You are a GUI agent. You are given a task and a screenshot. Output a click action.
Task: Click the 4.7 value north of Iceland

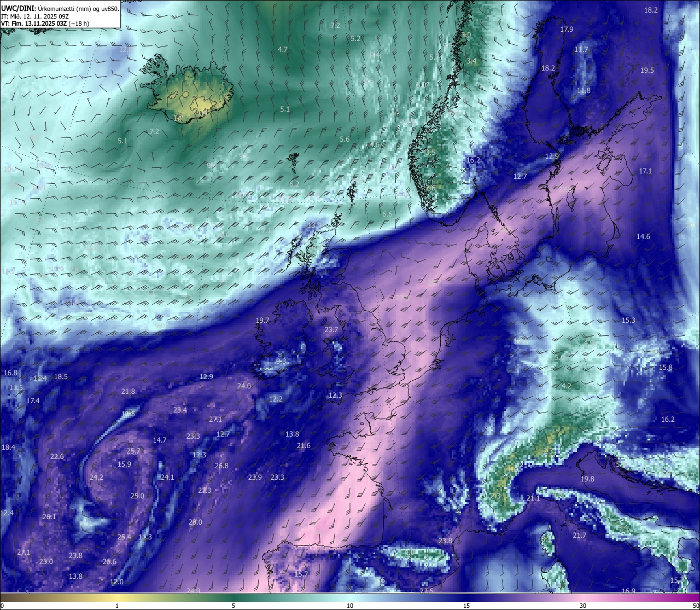click(283, 49)
